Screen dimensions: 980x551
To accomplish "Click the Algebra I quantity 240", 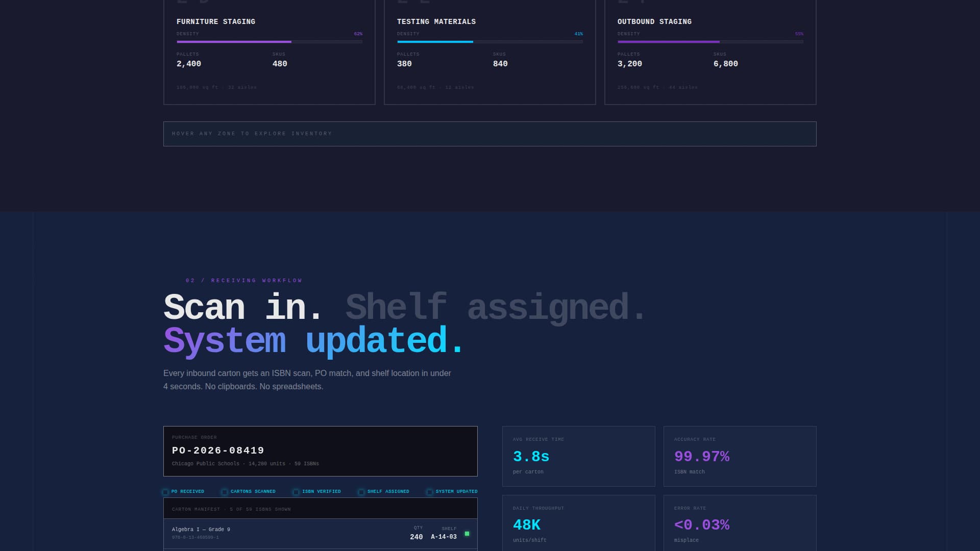I will point(416,537).
